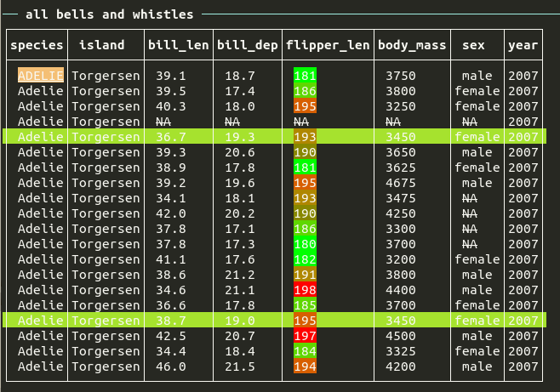This screenshot has height=392, width=560.
Task: Click the green flipper length 180 cell
Action: [x=305, y=244]
